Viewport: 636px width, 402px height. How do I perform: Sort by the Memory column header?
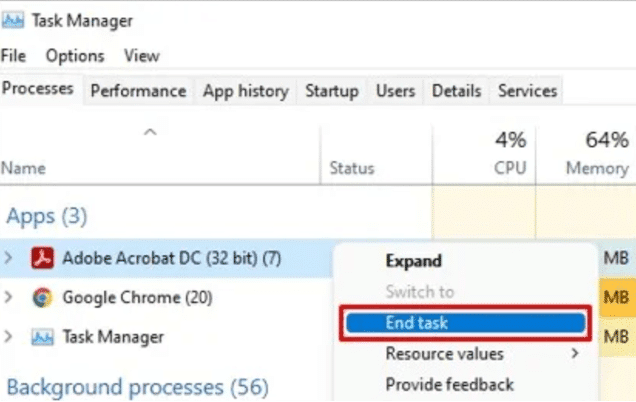coord(586,155)
